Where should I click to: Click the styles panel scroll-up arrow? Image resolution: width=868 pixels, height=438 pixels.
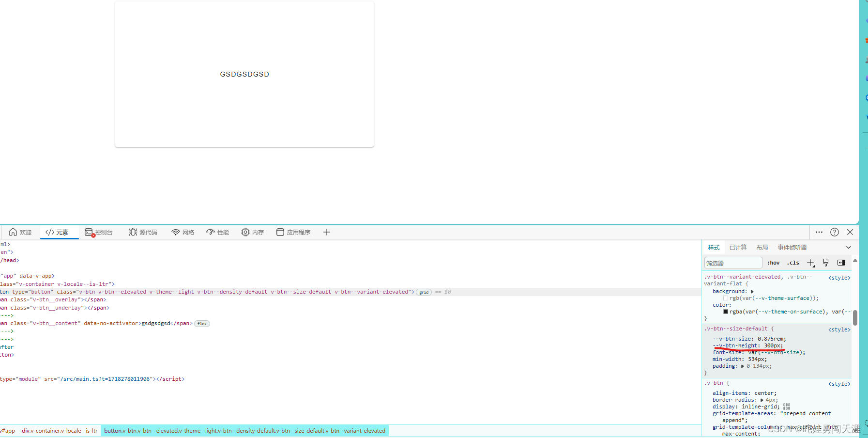pos(855,261)
